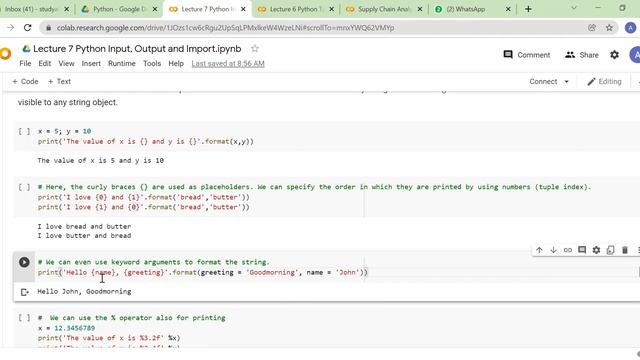Copy link to cell icon
This screenshot has width=640, height=360.
point(568,250)
